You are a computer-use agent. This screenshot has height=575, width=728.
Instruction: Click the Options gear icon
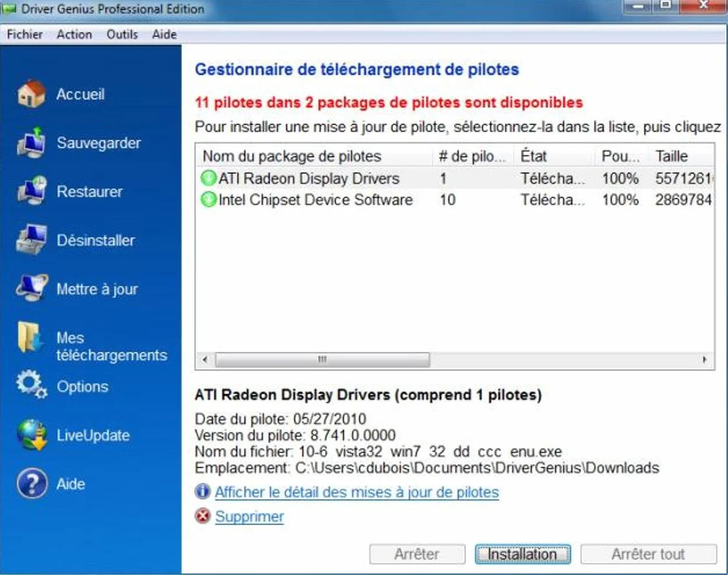tap(31, 385)
